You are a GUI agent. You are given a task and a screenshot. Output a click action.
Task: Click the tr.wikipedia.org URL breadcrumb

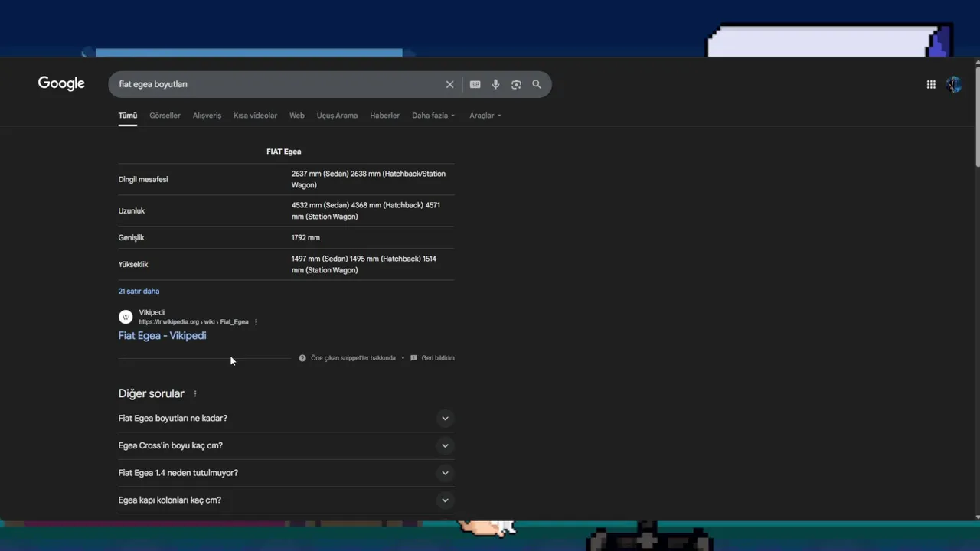click(x=194, y=322)
